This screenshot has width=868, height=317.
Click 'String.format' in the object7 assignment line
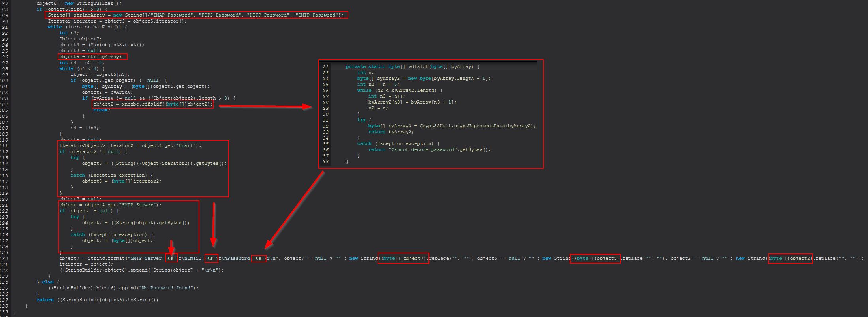coord(106,258)
